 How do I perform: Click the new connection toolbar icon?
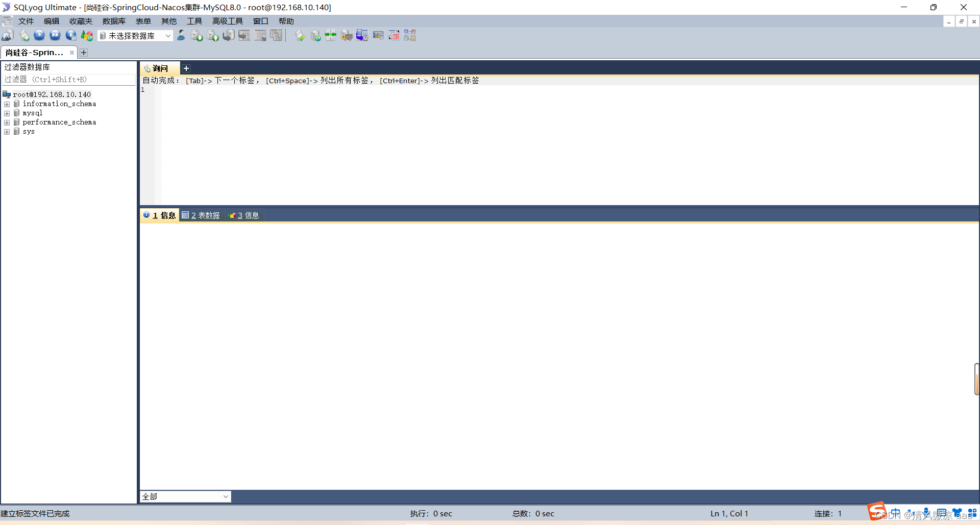8,35
